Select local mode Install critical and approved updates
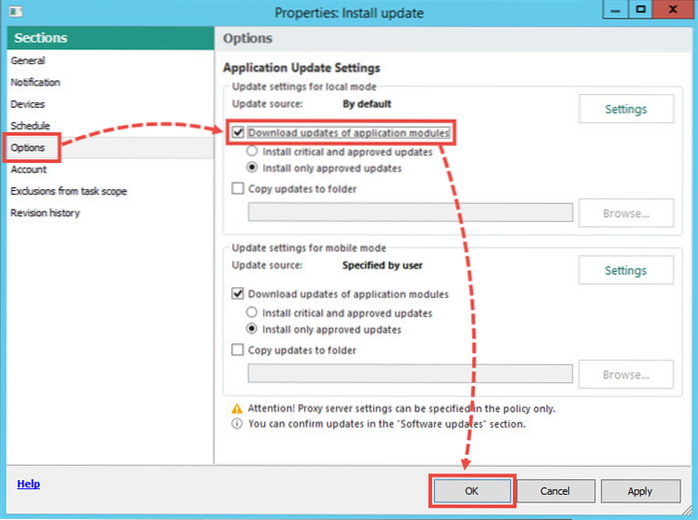Viewport: 698px width, 520px height. [253, 152]
